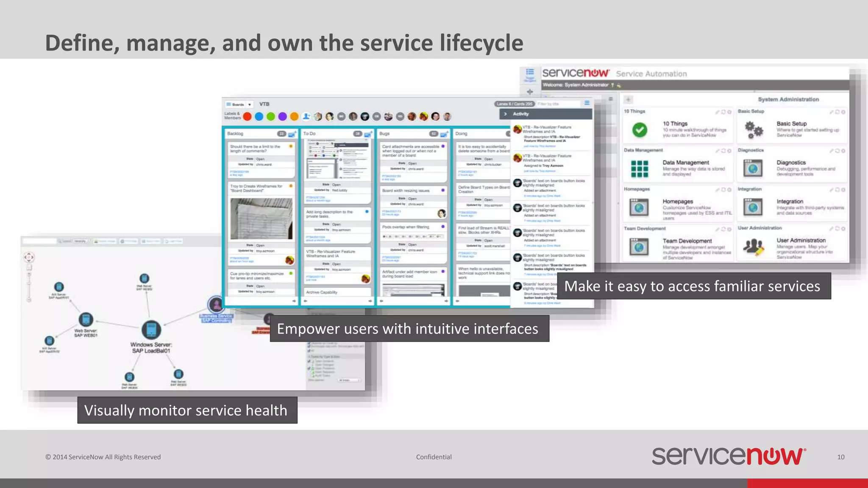Add a card to Bugs lane
868x488 pixels.
point(444,134)
